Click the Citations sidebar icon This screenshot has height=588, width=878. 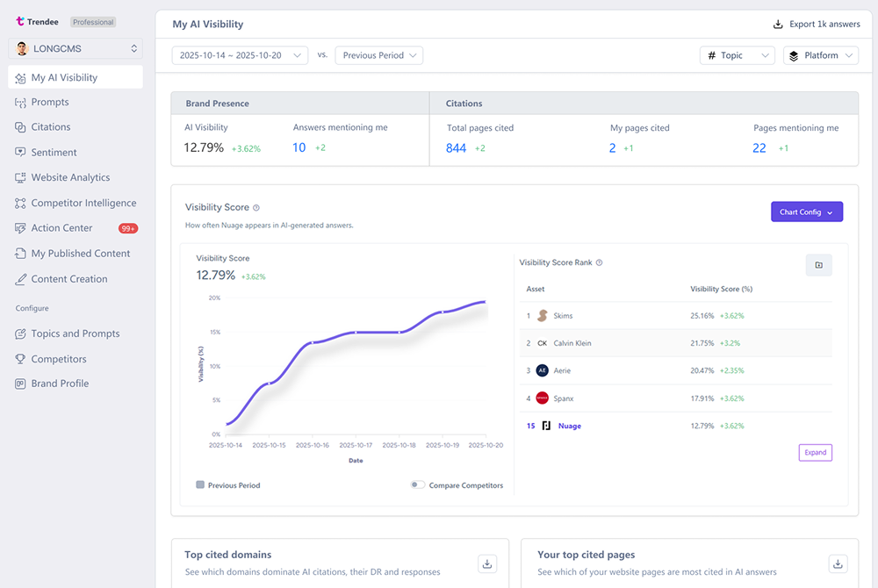pyautogui.click(x=20, y=127)
